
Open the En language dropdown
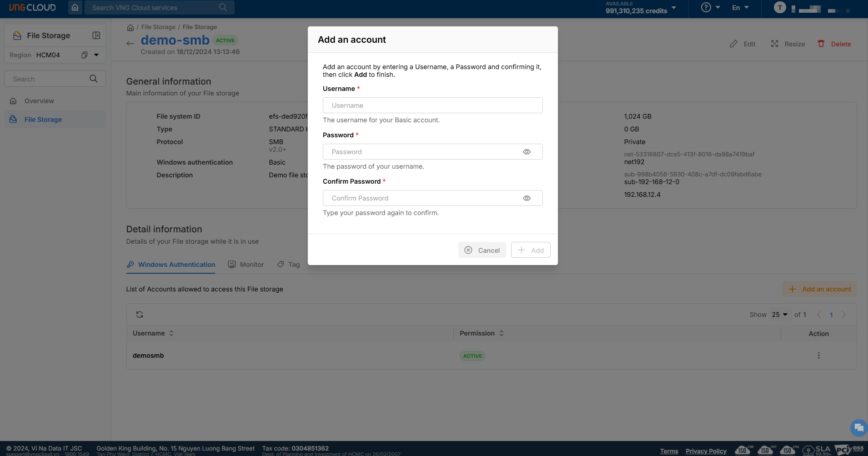coord(740,8)
